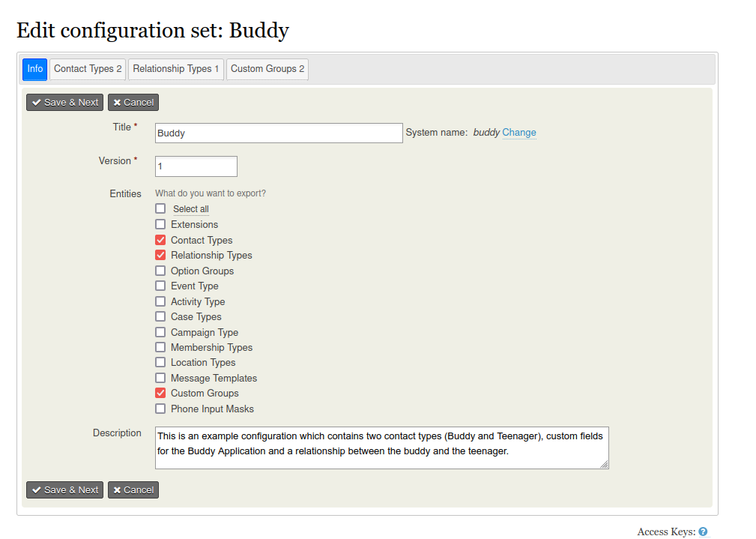Viewport: 756px width, 539px height.
Task: Enable the Location Types checkbox
Action: tap(160, 362)
